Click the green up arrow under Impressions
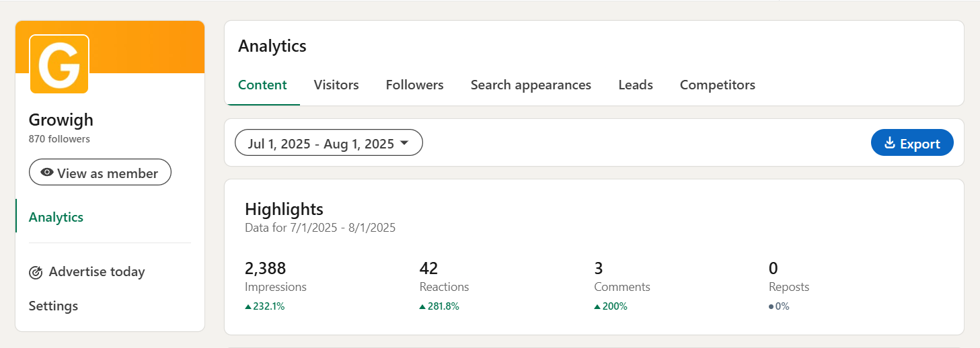Image resolution: width=980 pixels, height=348 pixels. pos(248,306)
